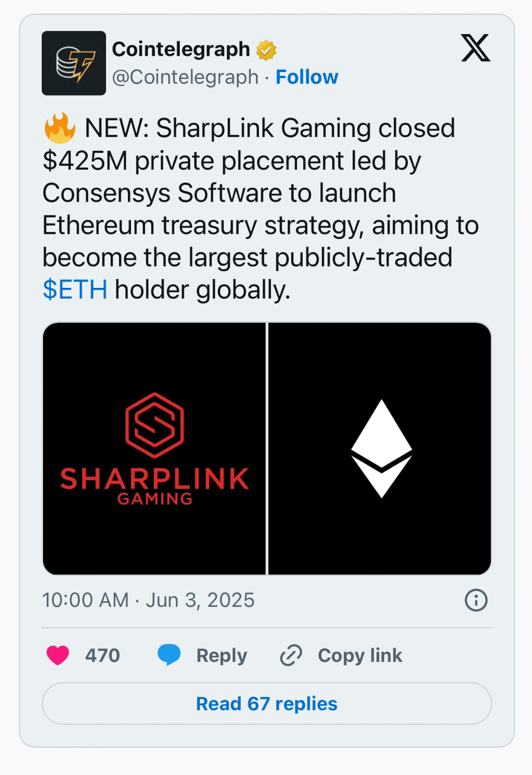Screen dimensions: 532x775
Task: Click the Cointelegraph profile avatar
Action: coord(74,63)
